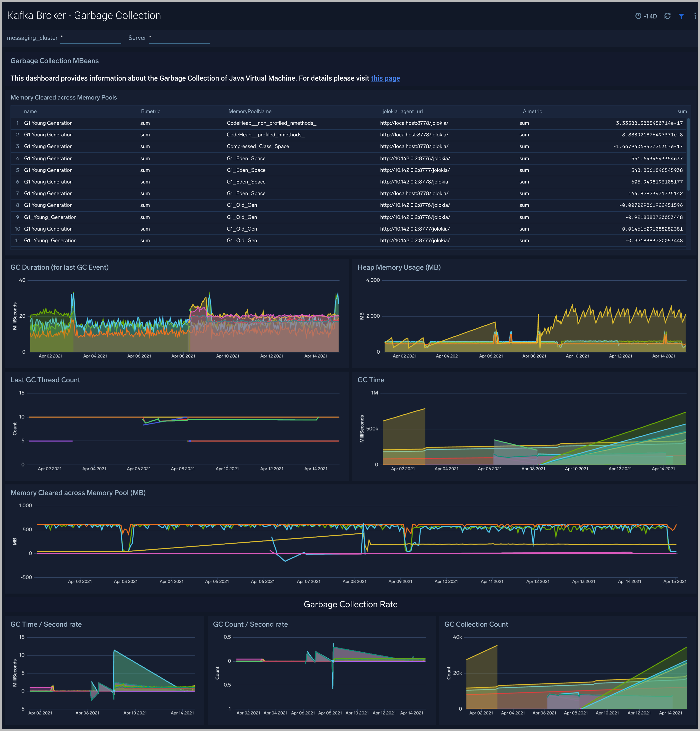Click the GC Collection Count panel title

pyautogui.click(x=476, y=624)
